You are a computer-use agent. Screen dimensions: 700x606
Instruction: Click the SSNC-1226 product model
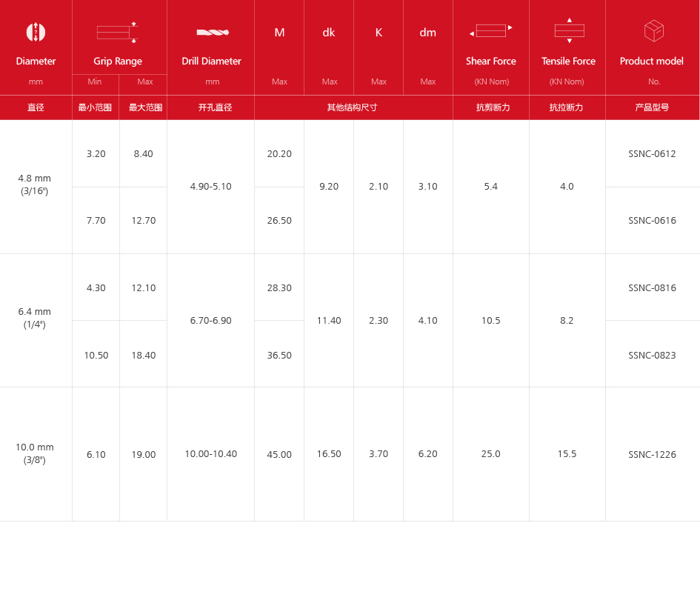[x=652, y=455]
